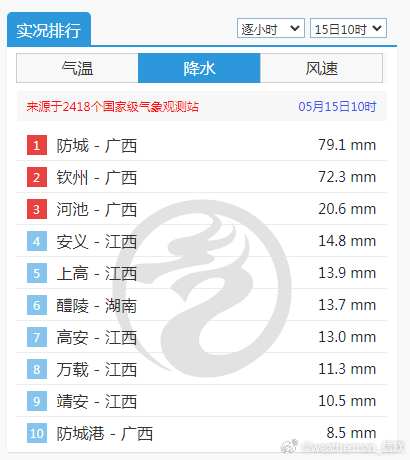Image resolution: width=410 pixels, height=460 pixels.
Task: Click the 防城港 - 广西 entry
Action: click(105, 434)
